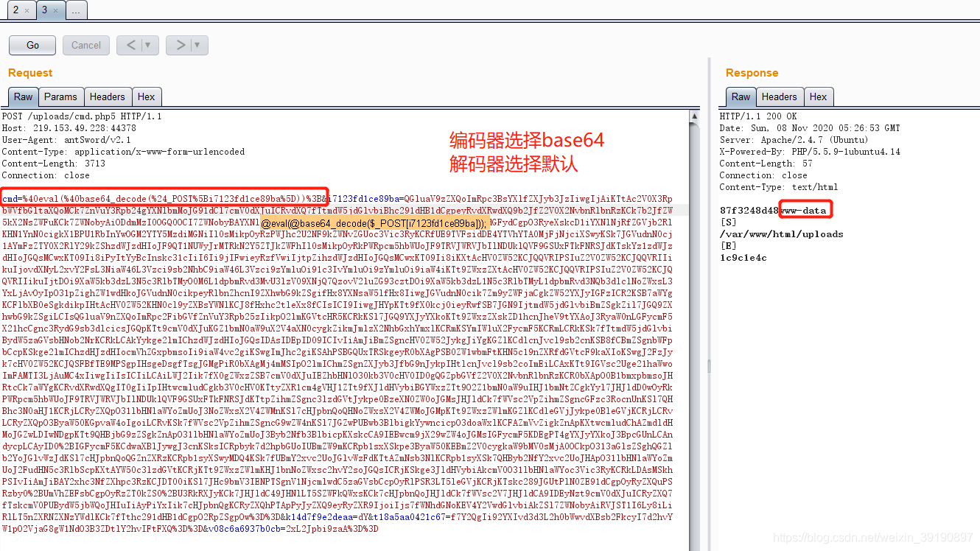Open a new Repeater tab via the ... tab
Screen dimensions: 980x551
(x=77, y=10)
